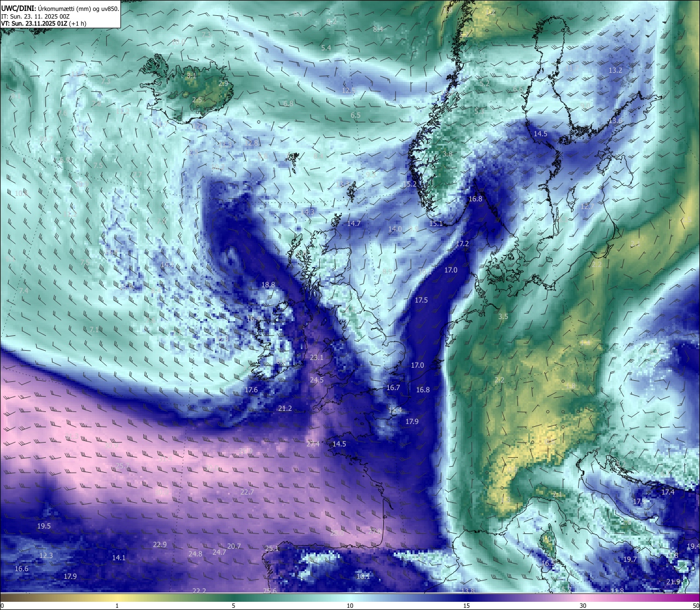The image size is (700, 610).
Task: Click the 25.1 value on the map
Action: [272, 548]
